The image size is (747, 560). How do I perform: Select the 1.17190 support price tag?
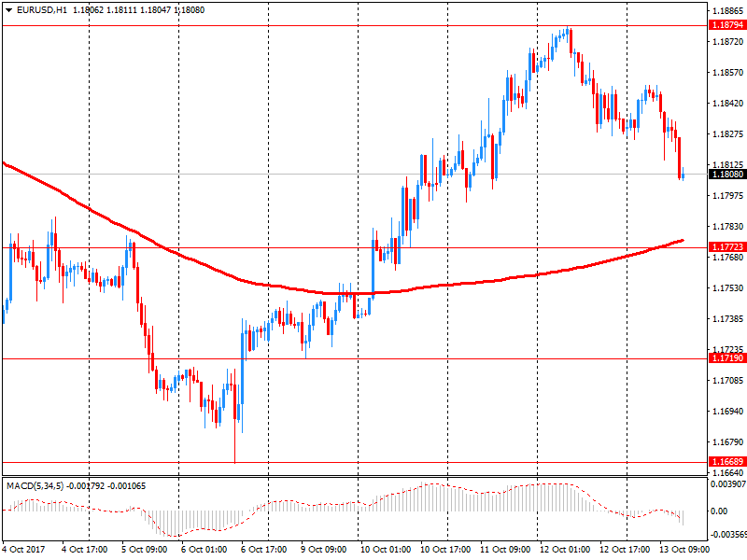[727, 358]
